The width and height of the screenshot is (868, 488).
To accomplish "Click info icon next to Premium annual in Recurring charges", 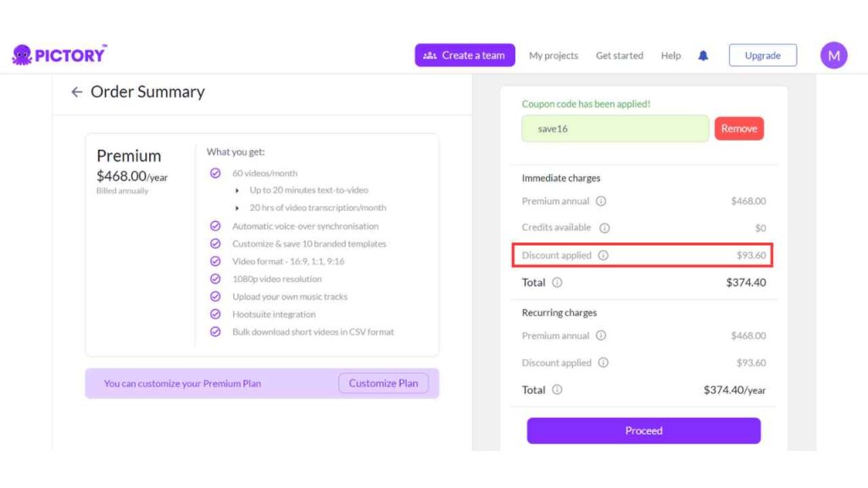I will [601, 335].
